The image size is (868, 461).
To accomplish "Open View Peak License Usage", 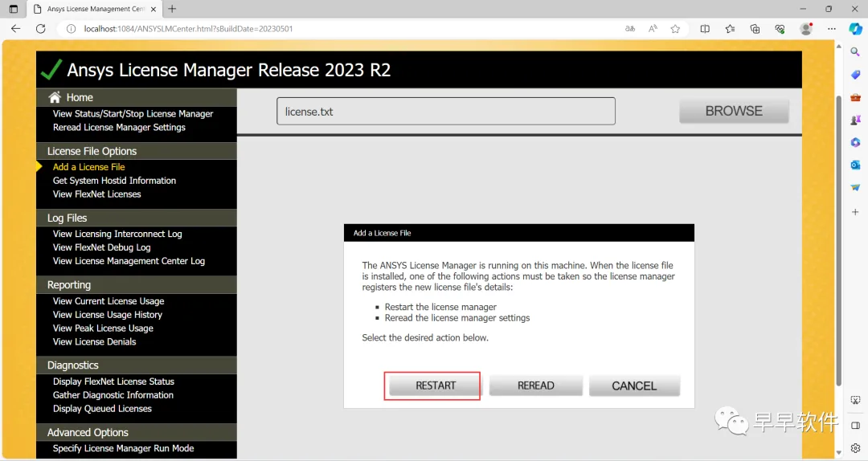I will 103,328.
